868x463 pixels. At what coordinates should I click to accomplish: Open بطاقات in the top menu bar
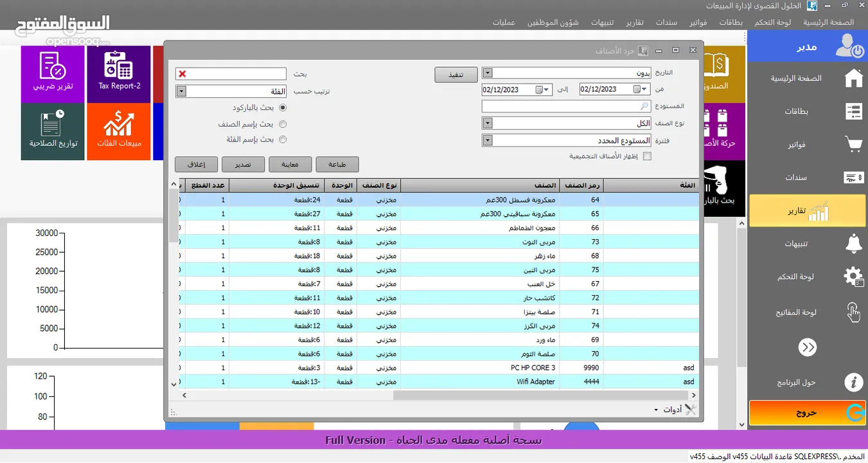[731, 23]
